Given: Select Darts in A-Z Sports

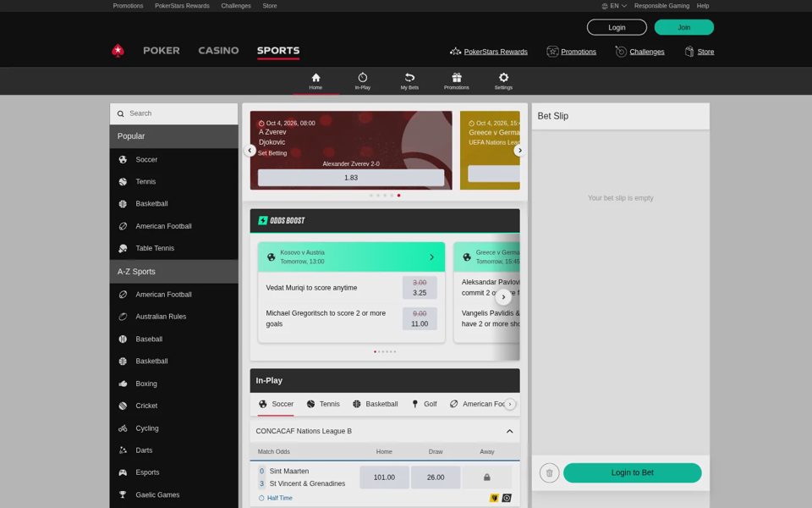Looking at the screenshot, I should pos(173,450).
